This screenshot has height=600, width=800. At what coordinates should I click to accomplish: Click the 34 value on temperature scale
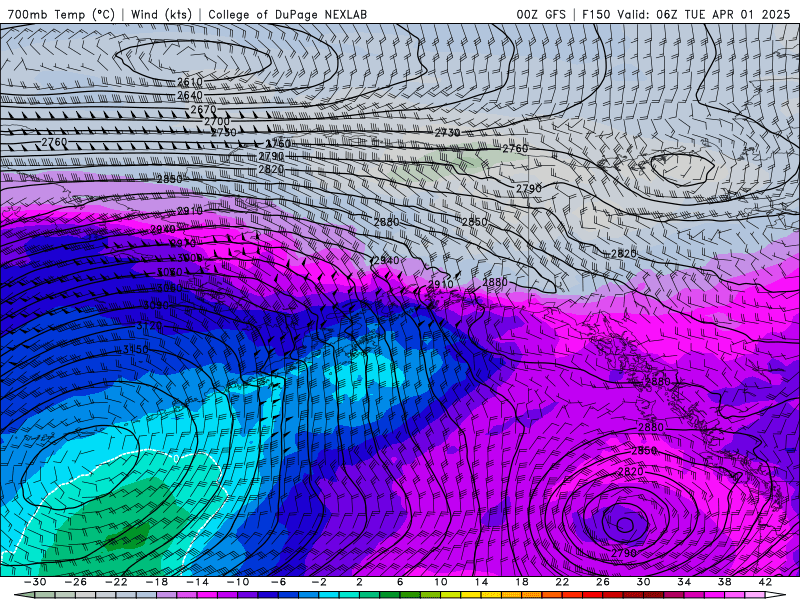click(x=684, y=582)
